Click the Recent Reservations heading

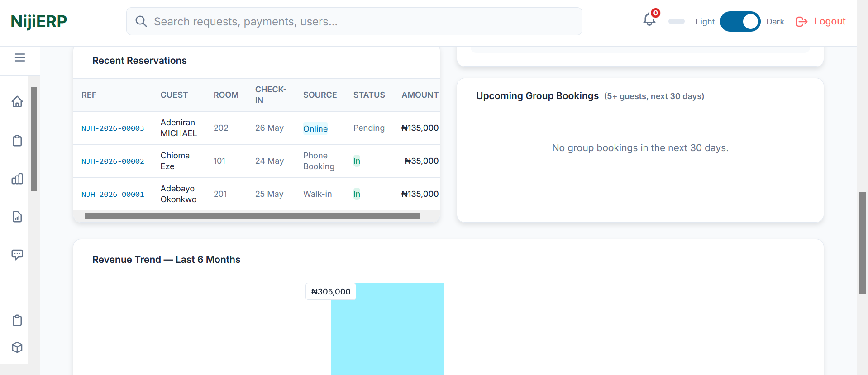pyautogui.click(x=139, y=61)
